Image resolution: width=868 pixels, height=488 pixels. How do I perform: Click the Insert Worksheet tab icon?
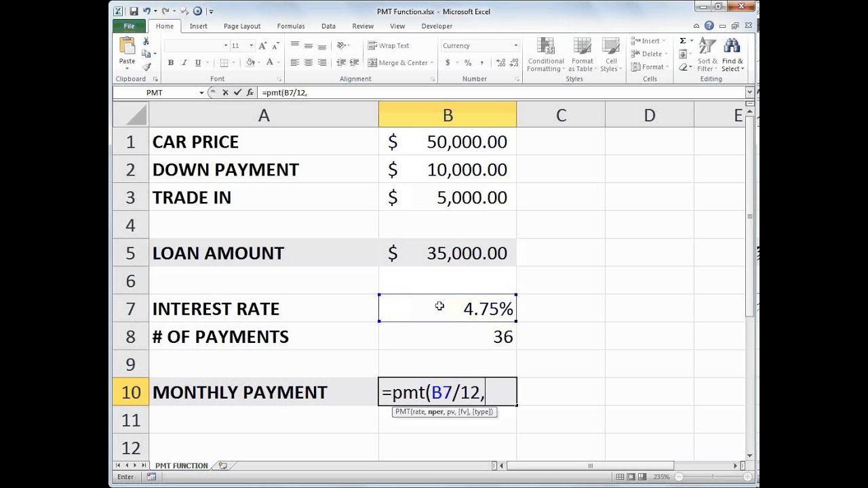pos(222,466)
